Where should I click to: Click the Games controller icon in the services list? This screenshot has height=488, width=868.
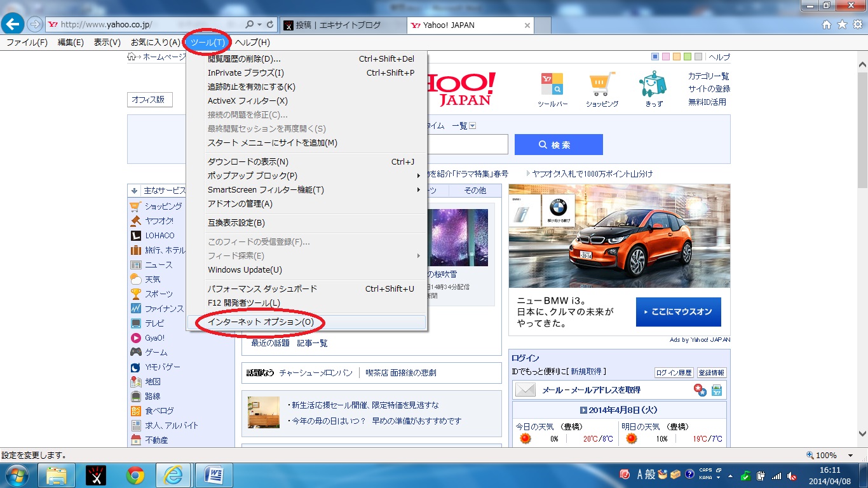pos(135,352)
